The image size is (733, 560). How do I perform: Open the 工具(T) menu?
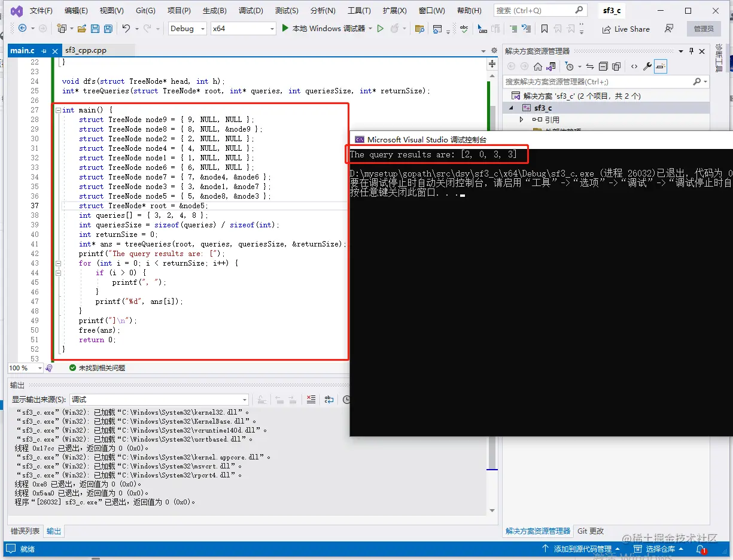(359, 11)
